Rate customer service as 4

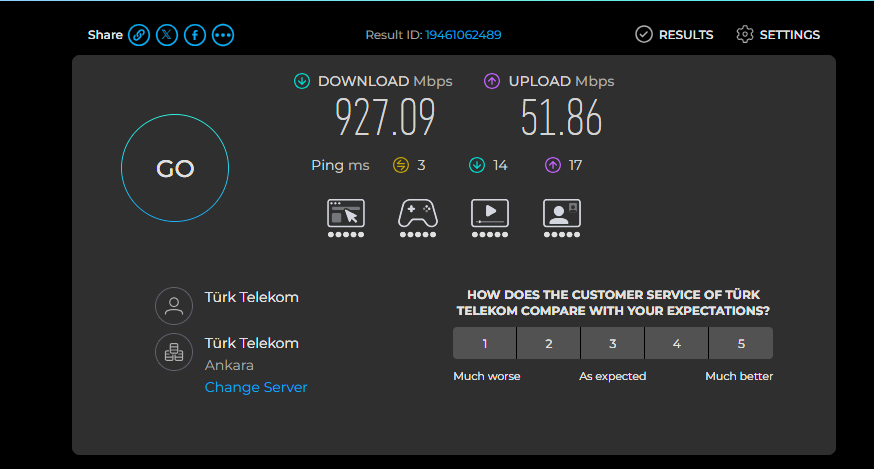[x=677, y=343]
